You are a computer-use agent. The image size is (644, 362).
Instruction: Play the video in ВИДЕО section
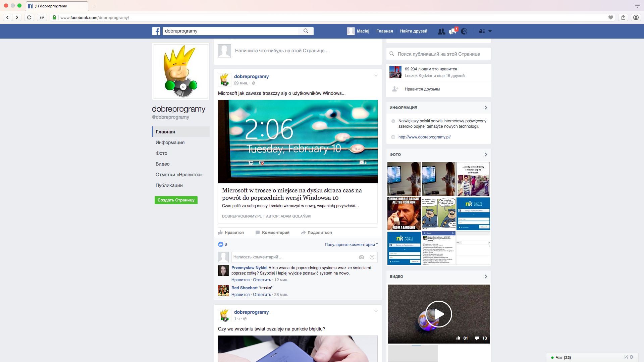pyautogui.click(x=438, y=314)
